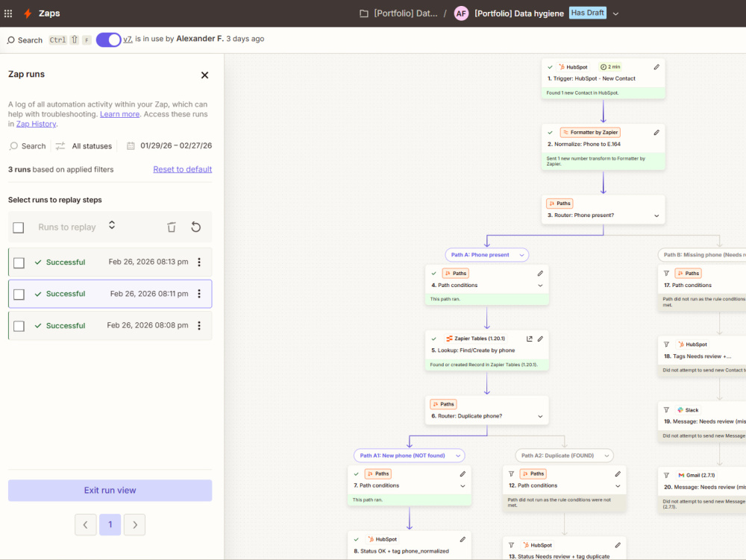The image size is (746, 560).
Task: Expand step 4 Path conditions chevron
Action: [x=540, y=286]
